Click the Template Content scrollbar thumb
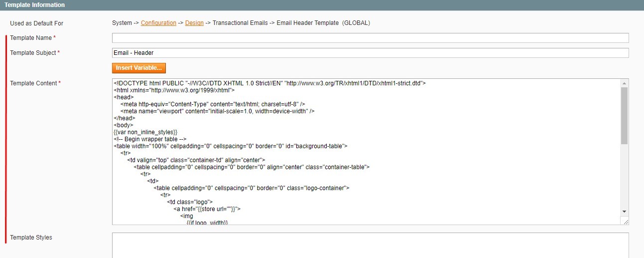Screen dimensions: 644x258 point(625,116)
